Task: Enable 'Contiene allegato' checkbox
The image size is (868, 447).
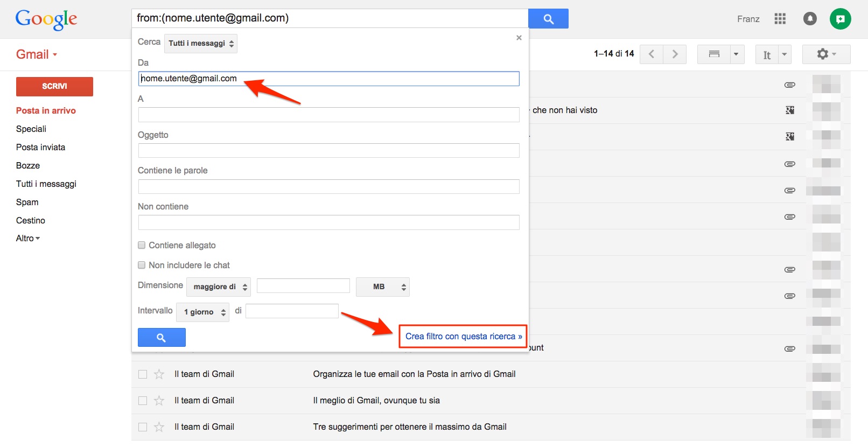Action: [142, 245]
